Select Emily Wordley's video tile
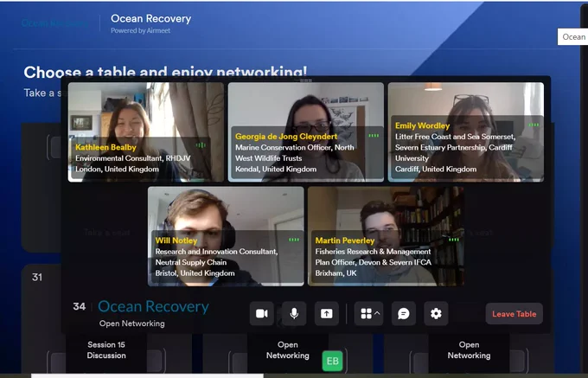The height and width of the screenshot is (378, 588). (x=466, y=132)
